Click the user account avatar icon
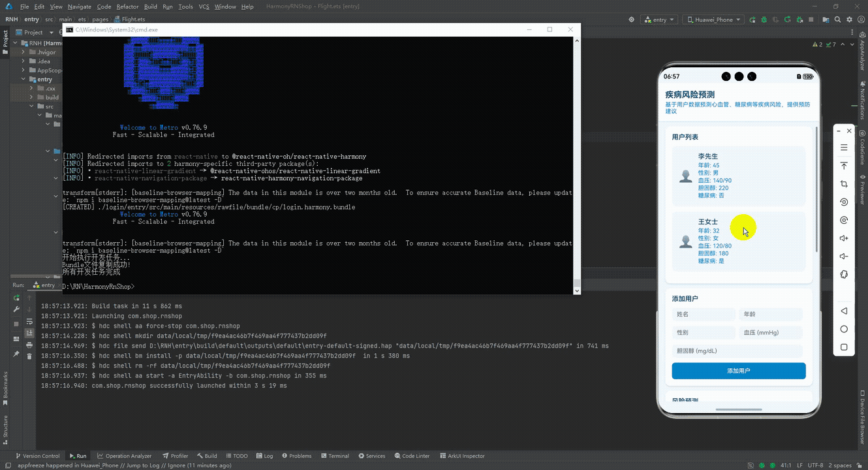The image size is (868, 470). pos(861,20)
